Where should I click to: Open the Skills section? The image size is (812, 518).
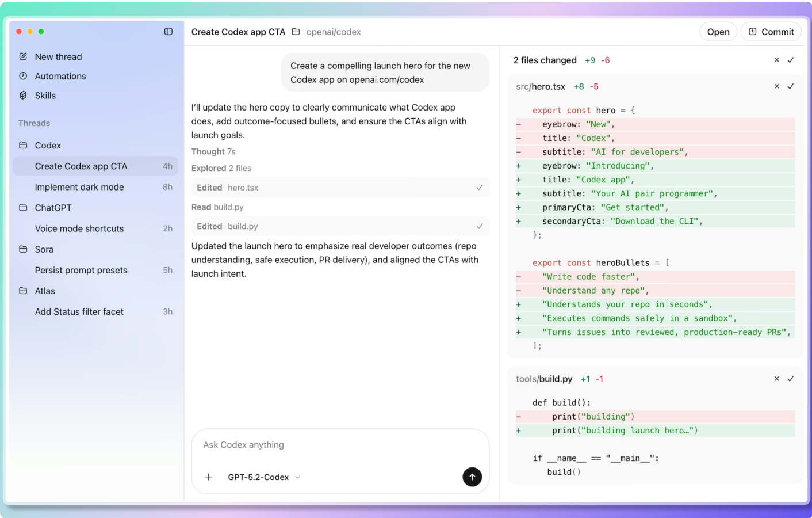pos(45,96)
